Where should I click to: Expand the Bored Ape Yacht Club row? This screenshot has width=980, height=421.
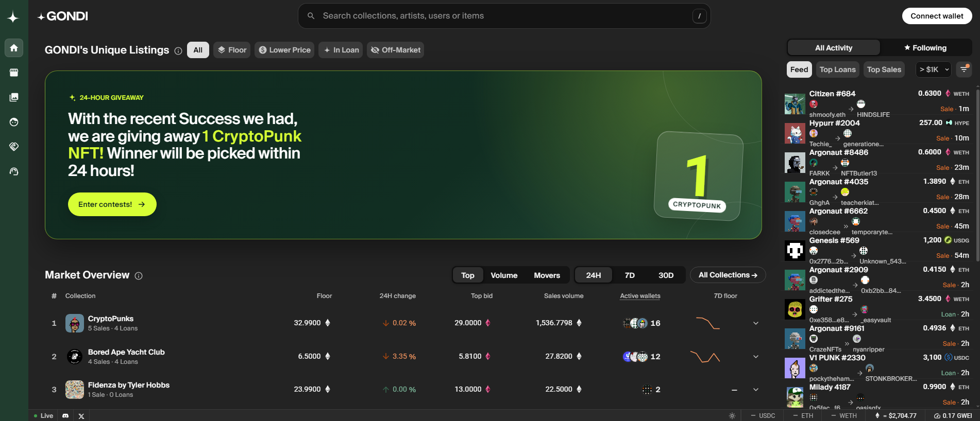coord(756,357)
